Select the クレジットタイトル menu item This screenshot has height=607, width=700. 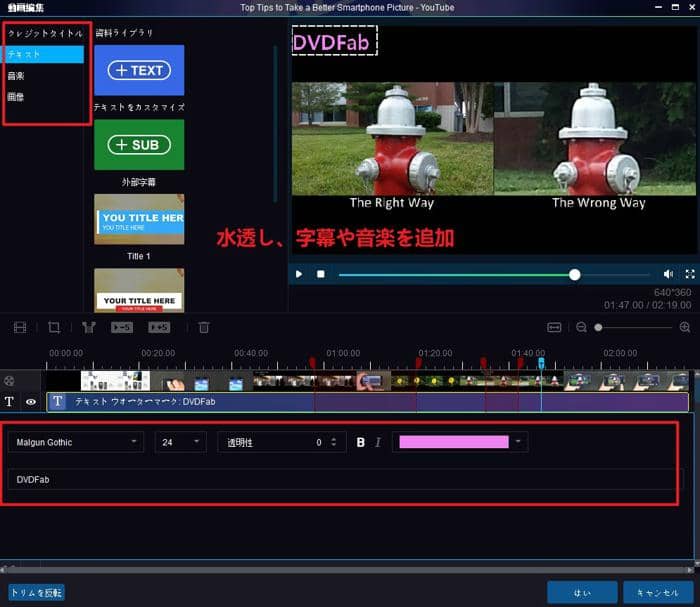[x=45, y=33]
